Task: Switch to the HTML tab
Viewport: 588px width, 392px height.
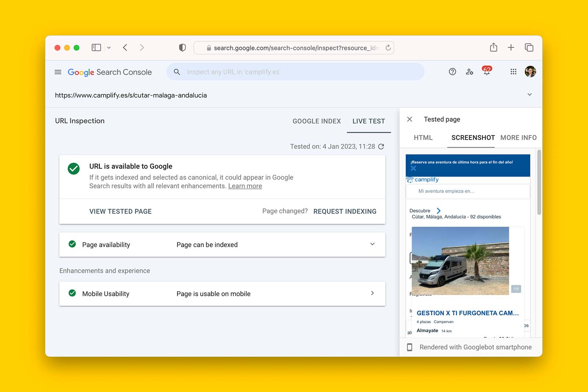Action: (423, 138)
